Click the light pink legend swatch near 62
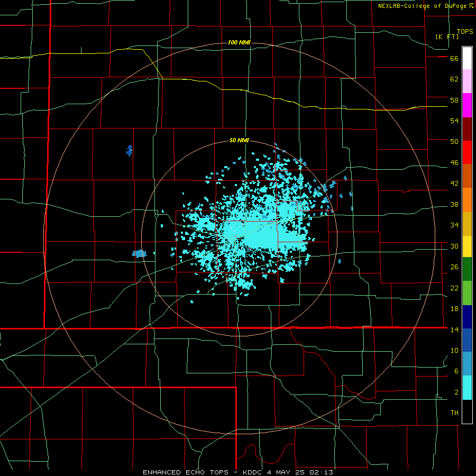The image size is (476, 476). (x=467, y=81)
